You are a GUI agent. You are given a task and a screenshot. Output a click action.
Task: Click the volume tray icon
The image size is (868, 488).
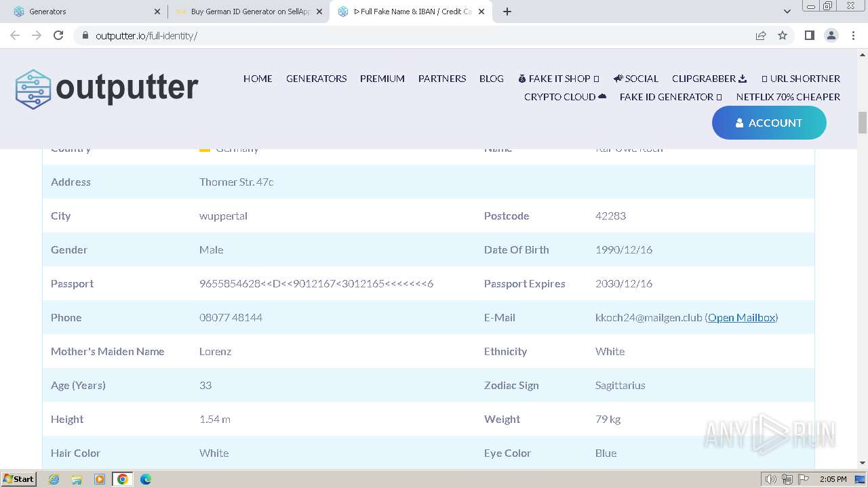[771, 479]
